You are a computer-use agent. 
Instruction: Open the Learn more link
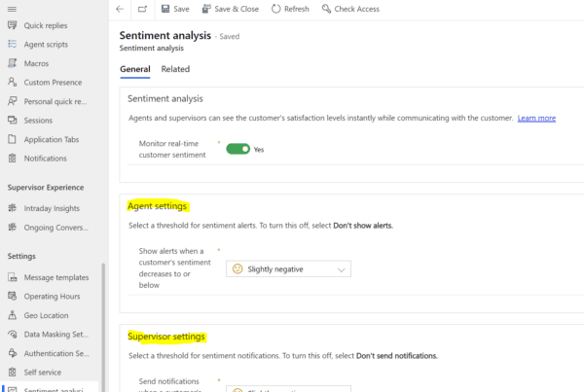[x=536, y=118]
